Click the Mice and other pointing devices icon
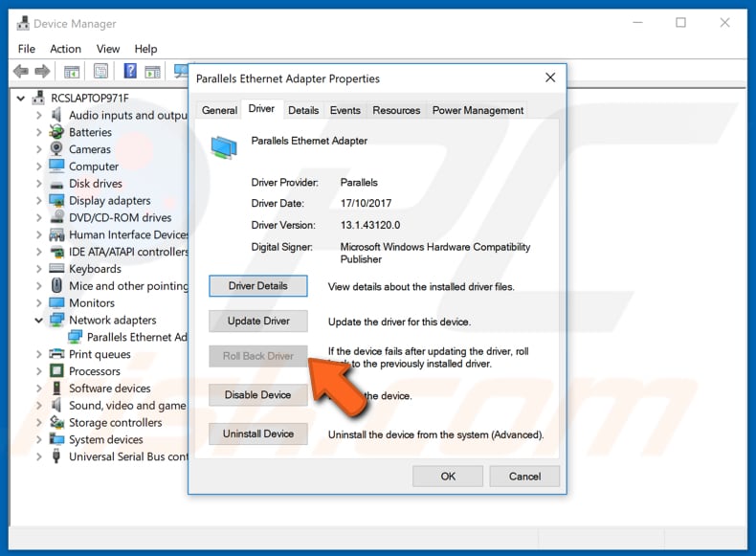 coord(56,285)
